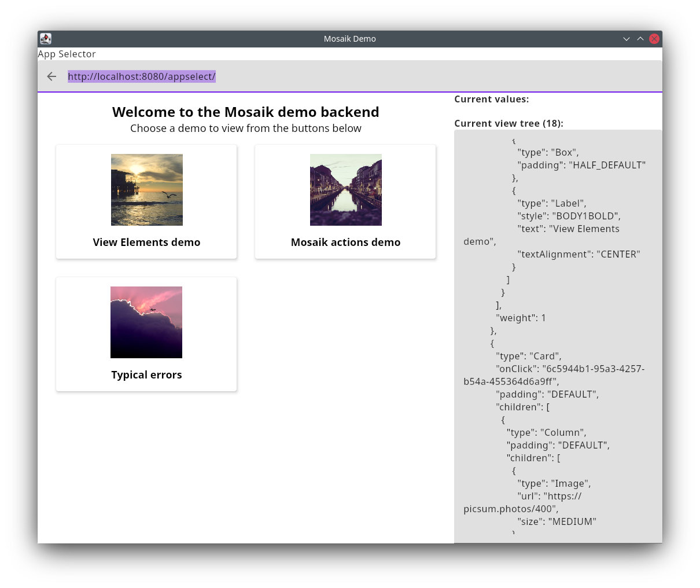Click the textAlignment CENTER line in JSON
This screenshot has width=700, height=588.
tap(579, 254)
